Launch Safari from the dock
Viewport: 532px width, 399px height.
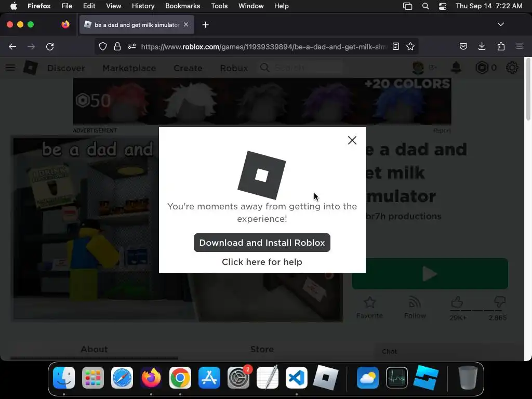pos(122,378)
